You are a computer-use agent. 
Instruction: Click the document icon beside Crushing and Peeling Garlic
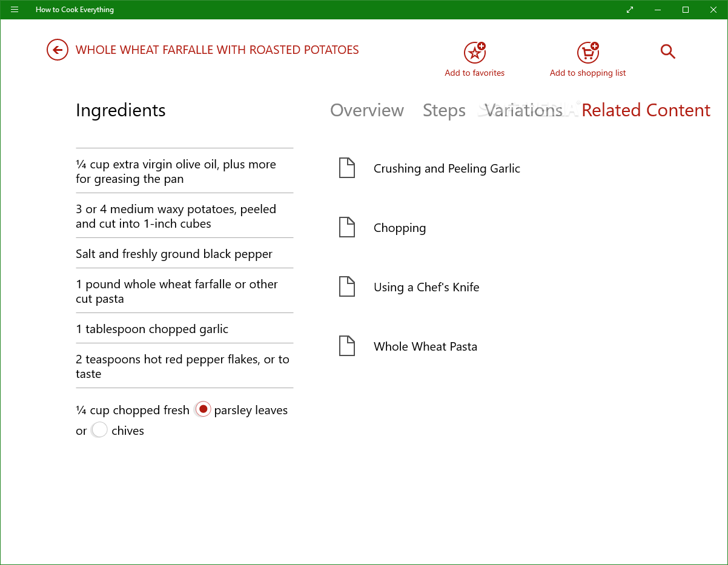point(346,168)
